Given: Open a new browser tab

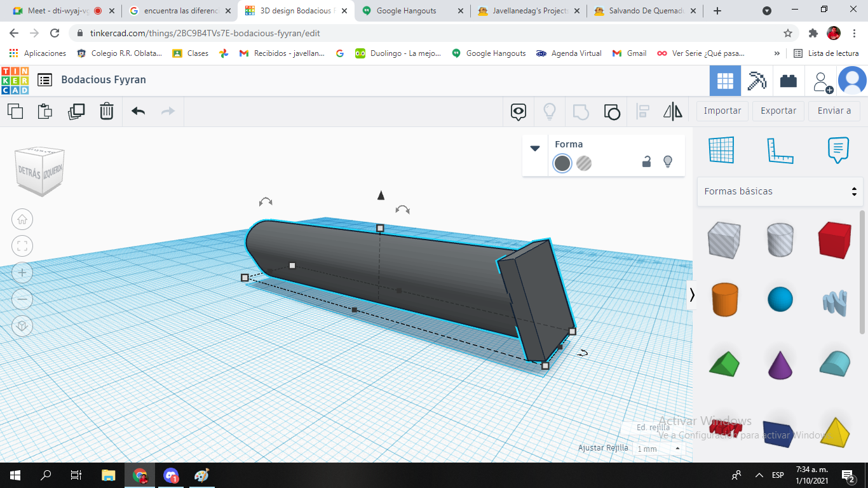Looking at the screenshot, I should (x=717, y=11).
